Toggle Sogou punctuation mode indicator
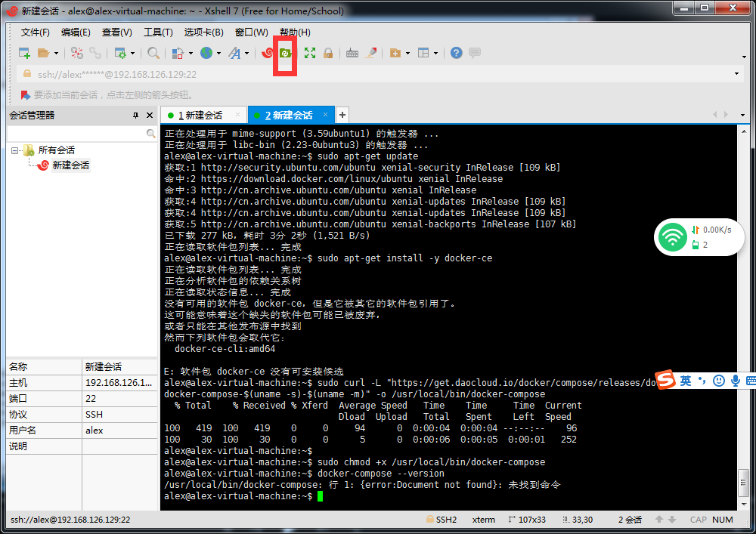The image size is (756, 534). (702, 381)
